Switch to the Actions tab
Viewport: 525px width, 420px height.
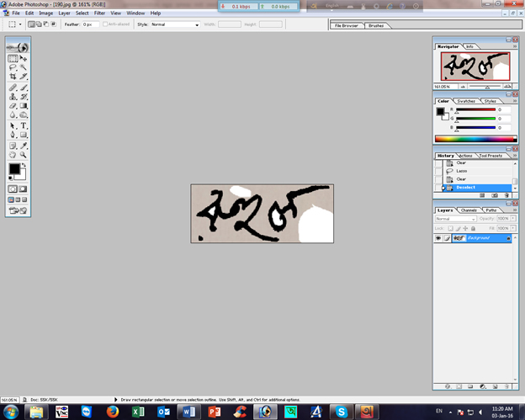(x=465, y=156)
